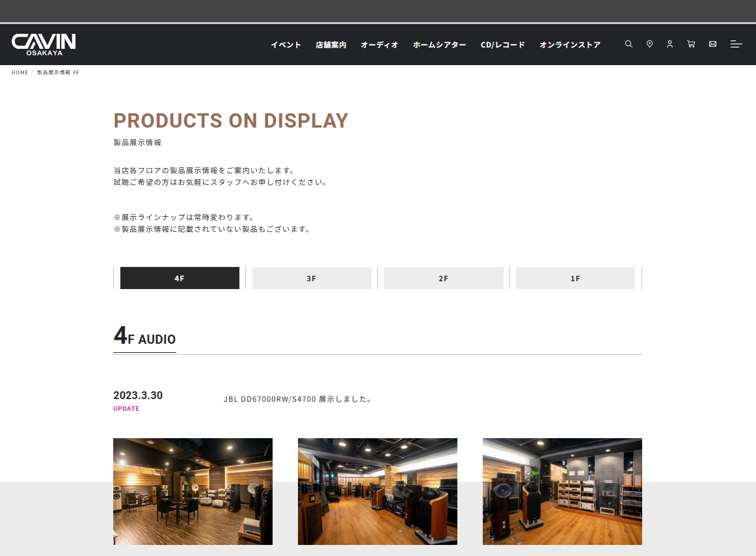Switch to the 1F floor tab
Image resolution: width=756 pixels, height=556 pixels.
pos(575,278)
